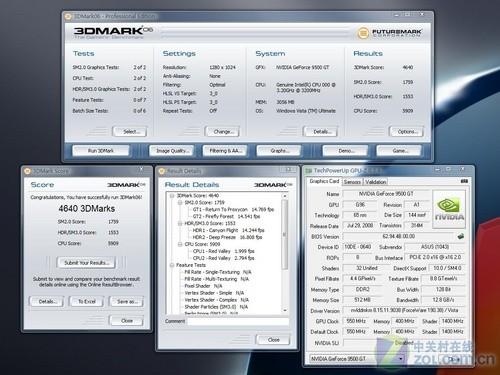
Task: Click the Memory Type field DDR2
Action: 363,290
